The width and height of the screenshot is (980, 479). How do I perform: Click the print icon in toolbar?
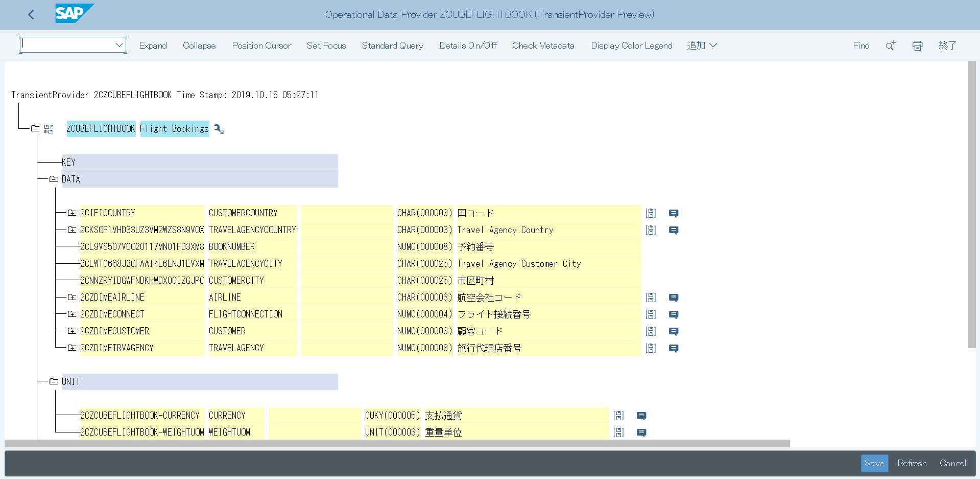(918, 45)
